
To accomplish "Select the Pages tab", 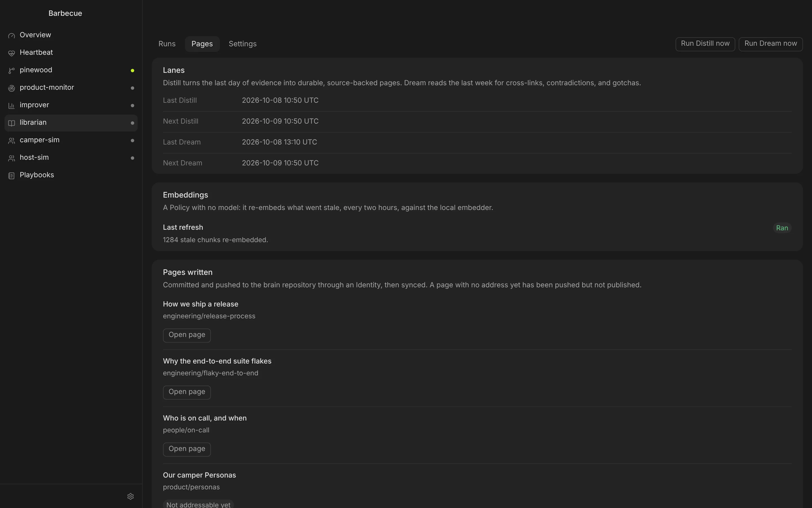I will point(202,44).
